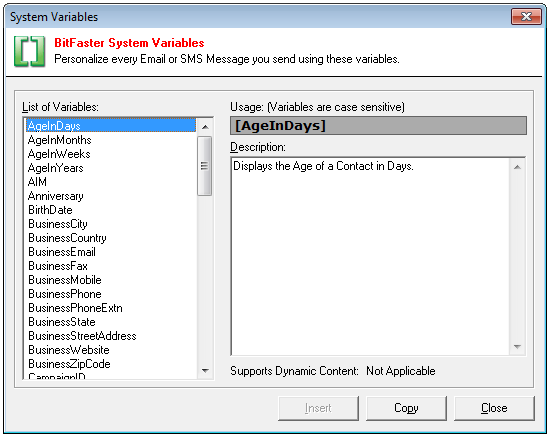Click the variables list scrollbar thumb

click(x=205, y=166)
